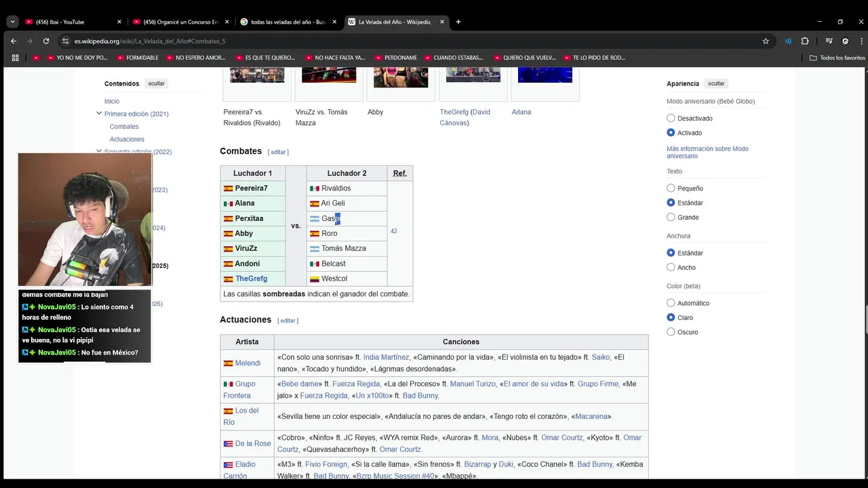Jump to Combates under Primera edición
The image size is (868, 488).
pos(124,127)
